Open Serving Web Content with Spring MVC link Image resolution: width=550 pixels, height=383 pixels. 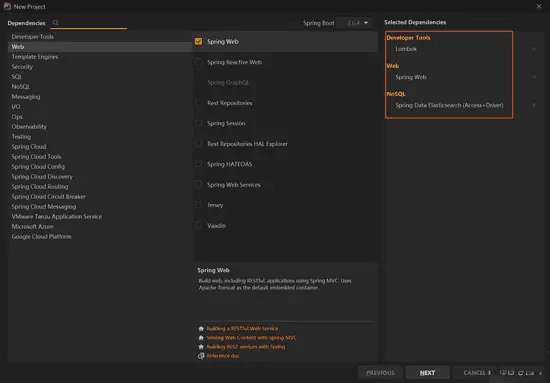[x=251, y=338]
